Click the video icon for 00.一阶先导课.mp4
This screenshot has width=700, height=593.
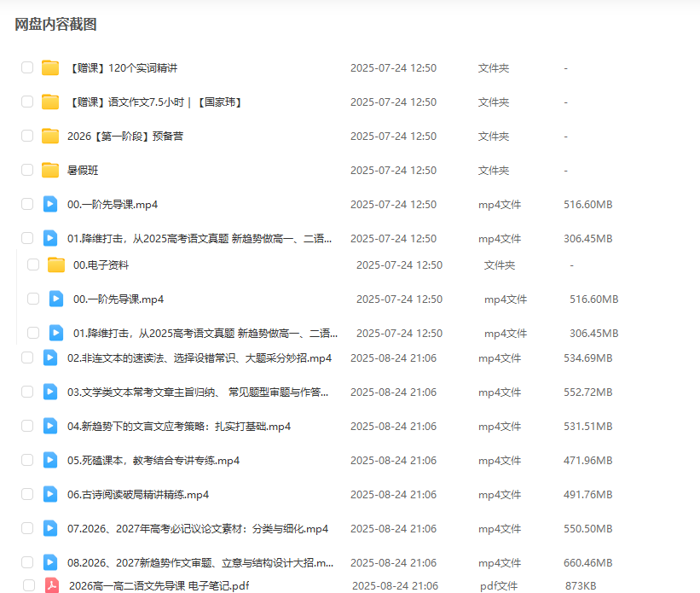click(x=49, y=204)
